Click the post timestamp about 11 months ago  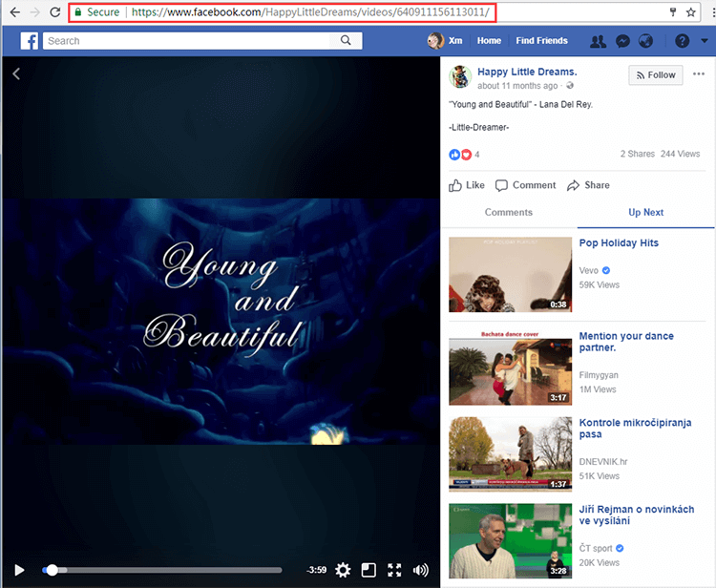pyautogui.click(x=517, y=86)
